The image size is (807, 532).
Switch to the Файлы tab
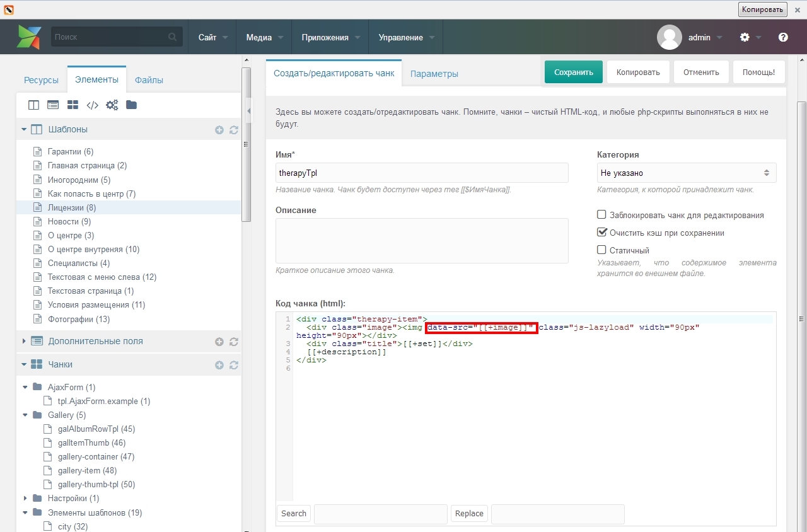149,80
